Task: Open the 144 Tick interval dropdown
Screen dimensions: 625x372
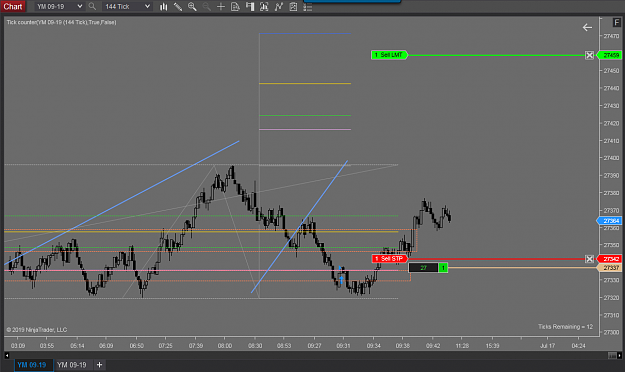Action: (x=127, y=6)
